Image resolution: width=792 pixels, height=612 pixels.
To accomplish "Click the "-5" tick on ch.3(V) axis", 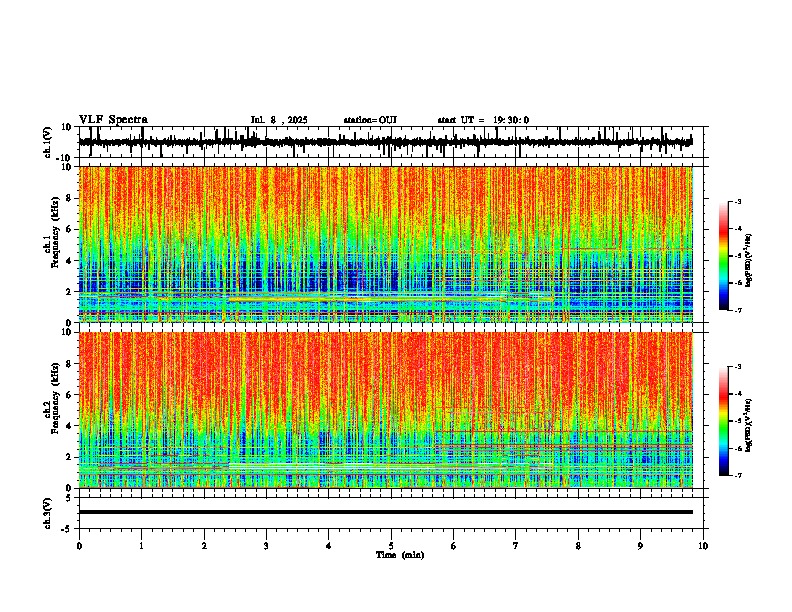I will (68, 529).
